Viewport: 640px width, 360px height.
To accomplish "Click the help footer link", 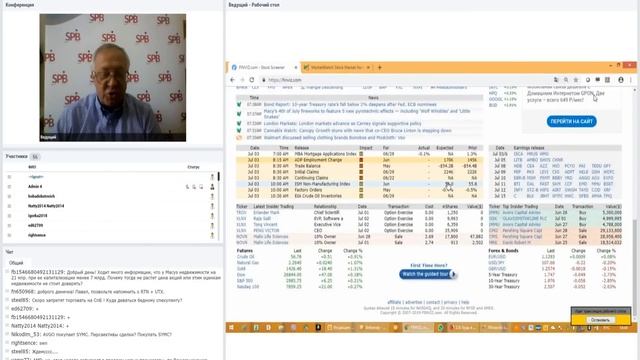I will 465,302.
